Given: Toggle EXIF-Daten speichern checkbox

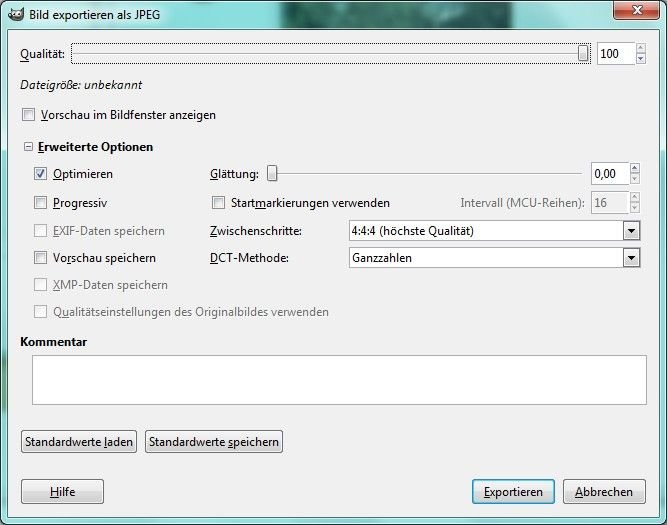Looking at the screenshot, I should 40,231.
